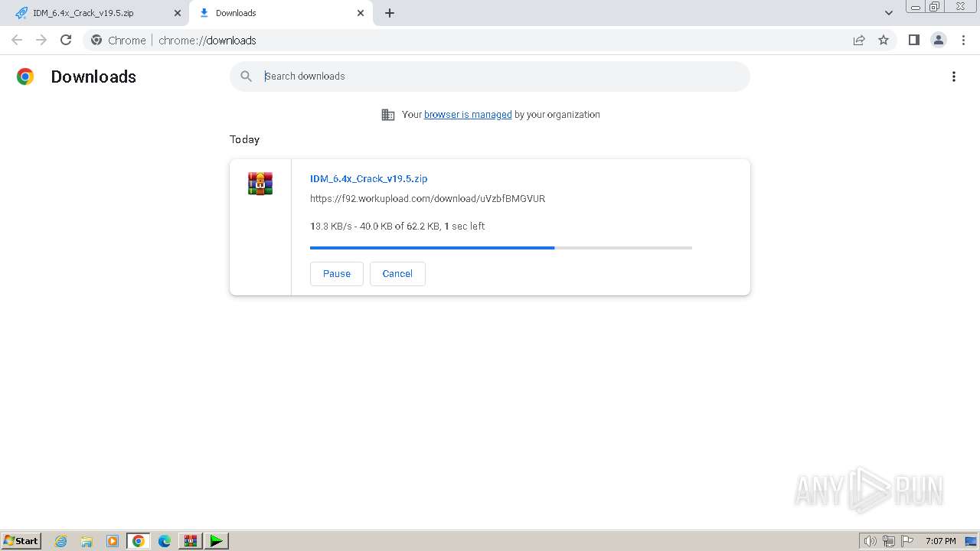980x551 pixels.
Task: Click the 7:07 PM clock
Action: pos(940,541)
